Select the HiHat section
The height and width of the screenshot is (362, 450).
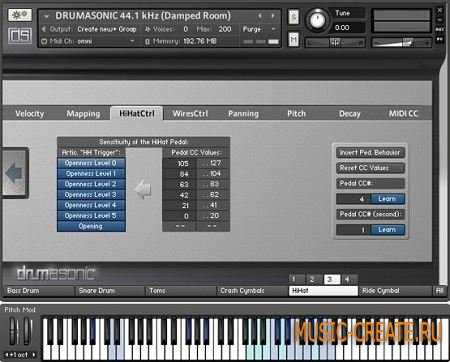pyautogui.click(x=323, y=291)
